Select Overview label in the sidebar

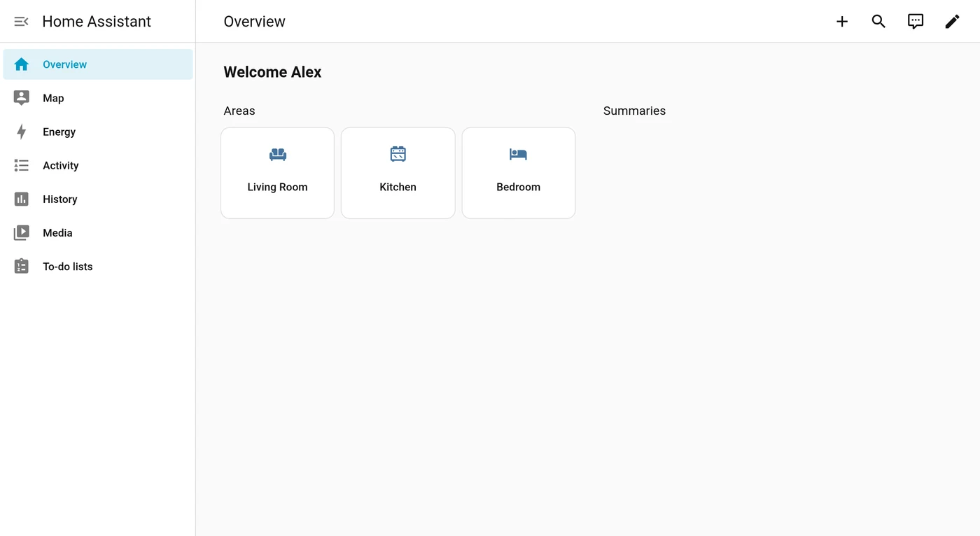point(64,64)
